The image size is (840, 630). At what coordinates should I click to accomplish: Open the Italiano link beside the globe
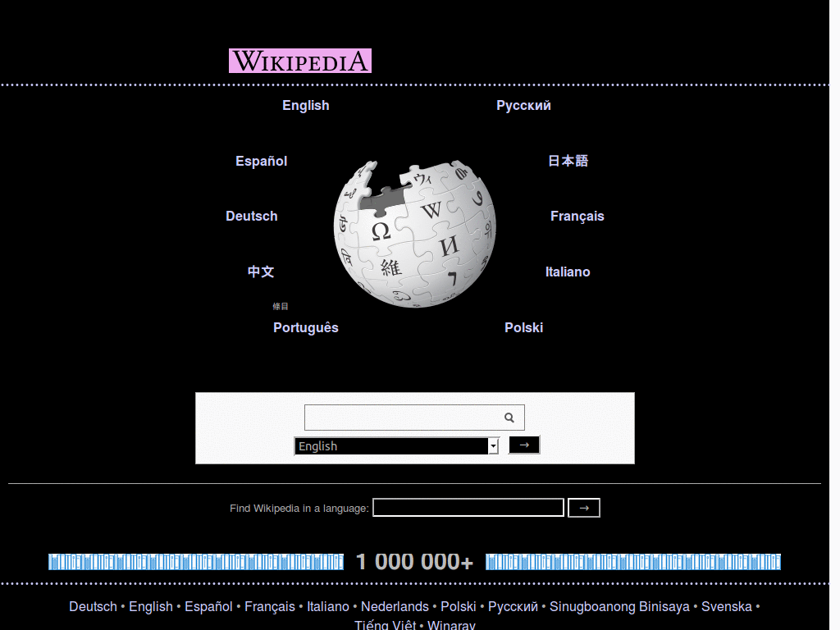click(x=568, y=272)
